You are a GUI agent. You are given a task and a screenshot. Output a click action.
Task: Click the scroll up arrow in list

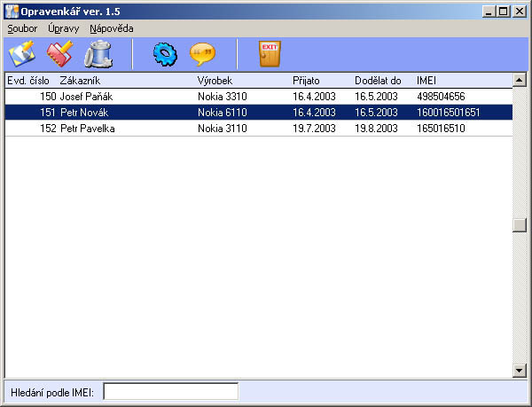[x=520, y=80]
